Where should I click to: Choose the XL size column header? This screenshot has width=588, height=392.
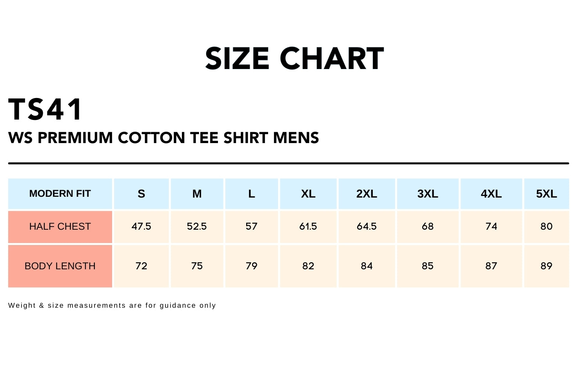308,194
